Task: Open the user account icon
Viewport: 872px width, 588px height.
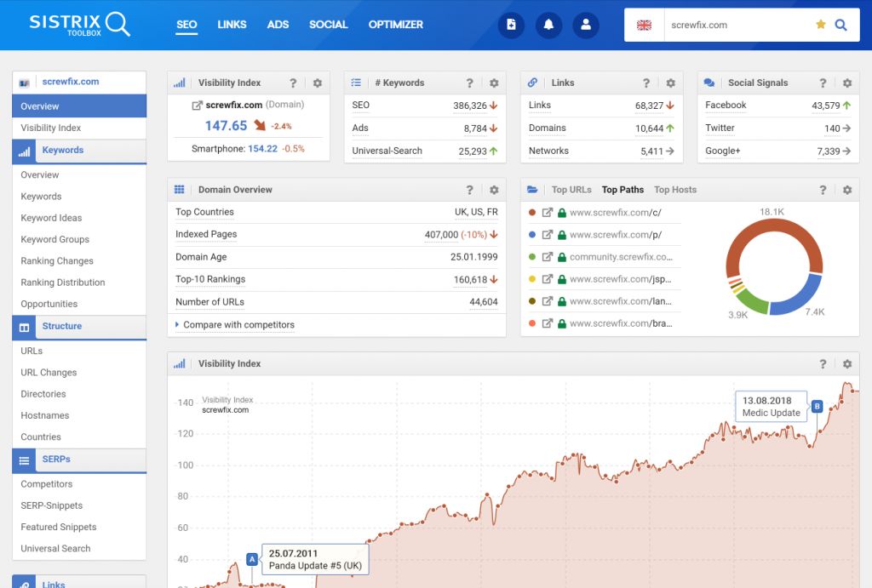Action: coord(586,26)
